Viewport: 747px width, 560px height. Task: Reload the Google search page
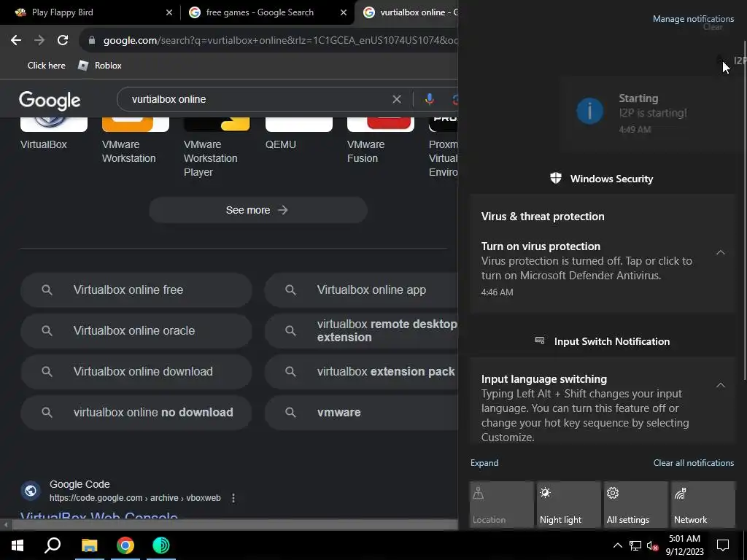[x=63, y=41]
